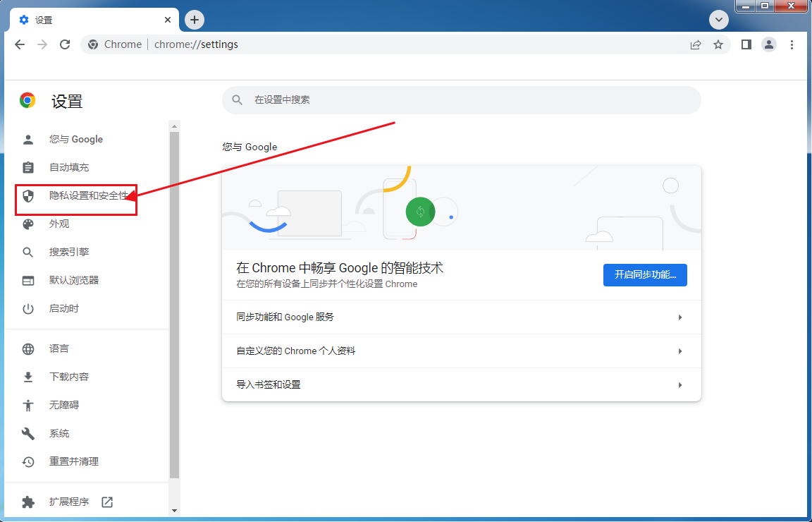
Task: Open a new tab with plus button
Action: (x=195, y=20)
